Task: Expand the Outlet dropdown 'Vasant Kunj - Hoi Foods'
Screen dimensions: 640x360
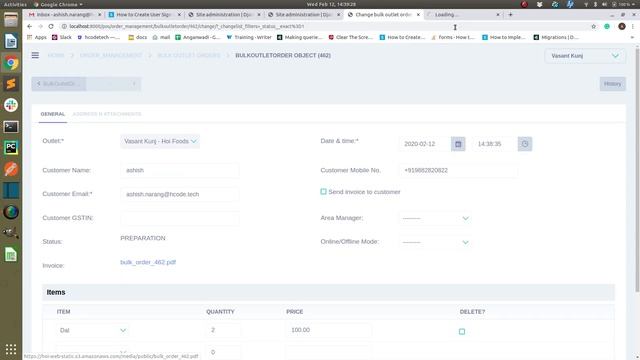Action: [x=160, y=141]
